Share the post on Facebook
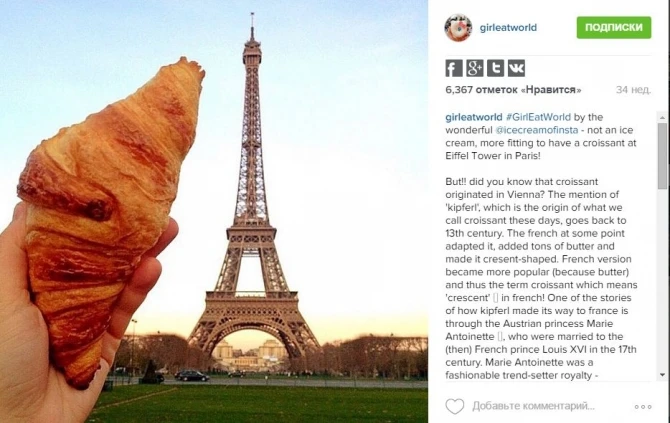 tap(454, 68)
